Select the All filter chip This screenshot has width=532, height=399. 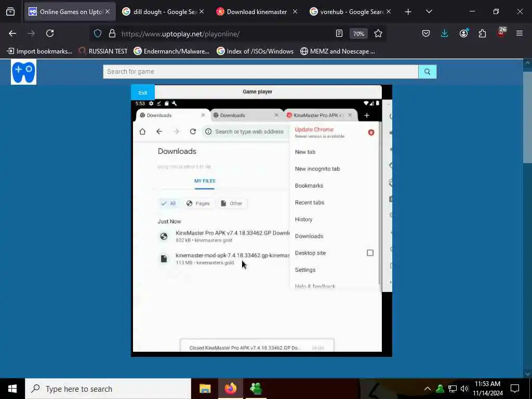169,203
